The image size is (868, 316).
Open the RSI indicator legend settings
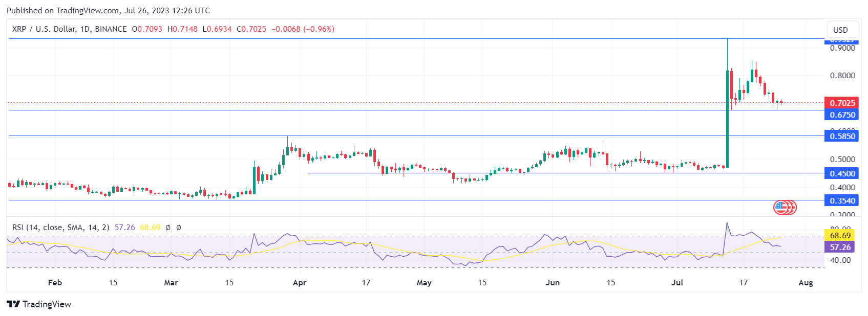coord(60,228)
